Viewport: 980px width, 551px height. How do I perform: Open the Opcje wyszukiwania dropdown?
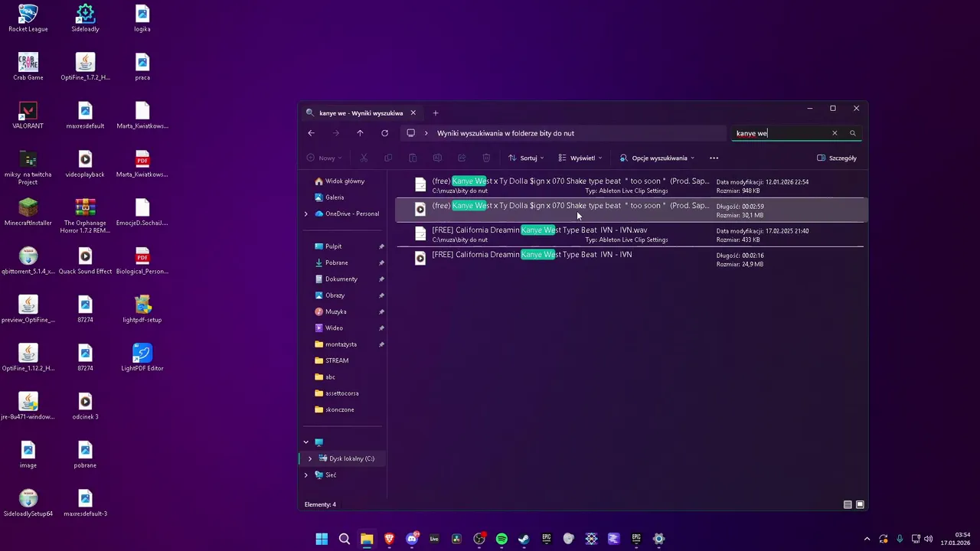pyautogui.click(x=657, y=158)
